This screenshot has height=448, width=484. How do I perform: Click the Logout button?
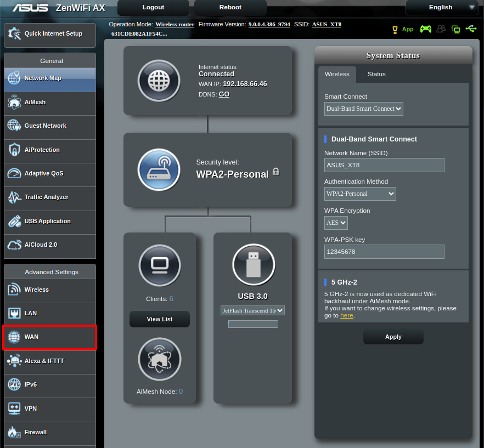[x=153, y=8]
